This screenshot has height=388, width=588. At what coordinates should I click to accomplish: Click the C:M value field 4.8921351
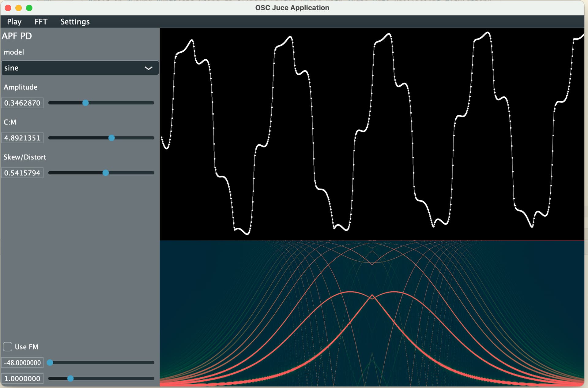coord(22,138)
